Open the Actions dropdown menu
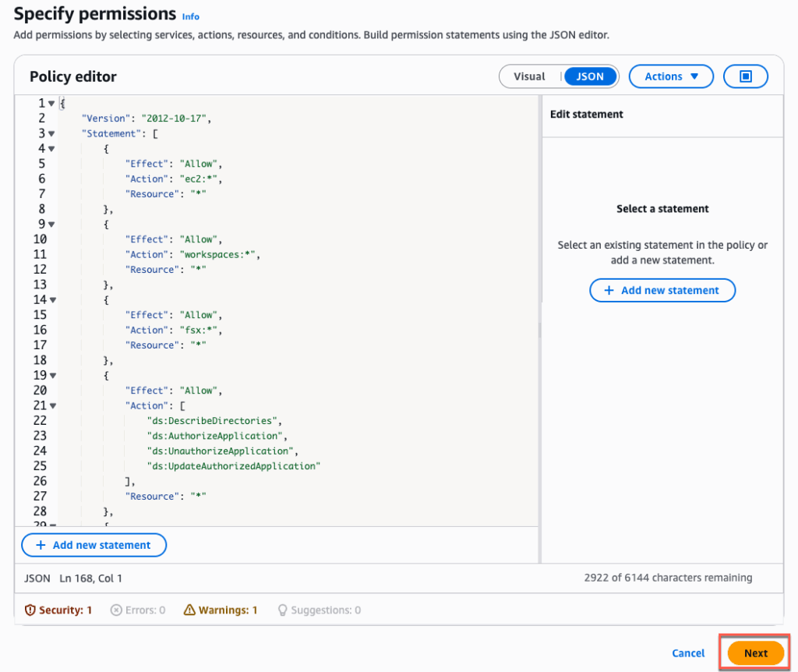This screenshot has width=798, height=672. tap(670, 76)
